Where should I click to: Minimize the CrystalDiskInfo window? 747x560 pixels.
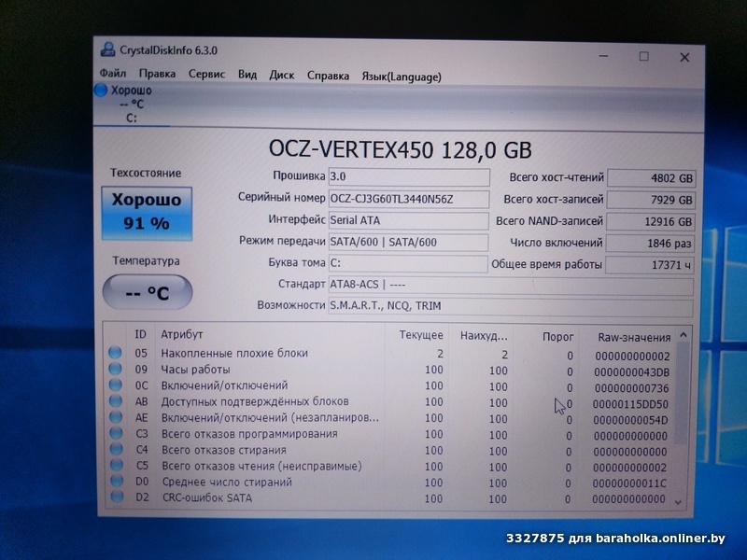tap(603, 56)
